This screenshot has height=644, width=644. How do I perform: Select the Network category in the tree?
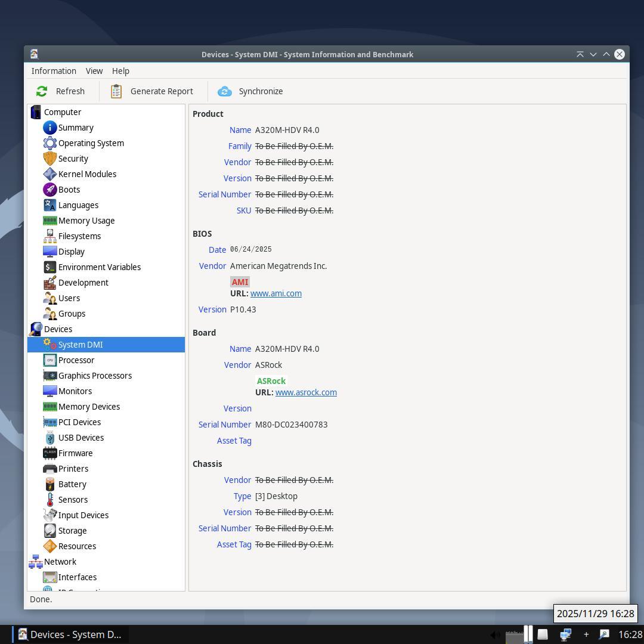[x=60, y=562]
